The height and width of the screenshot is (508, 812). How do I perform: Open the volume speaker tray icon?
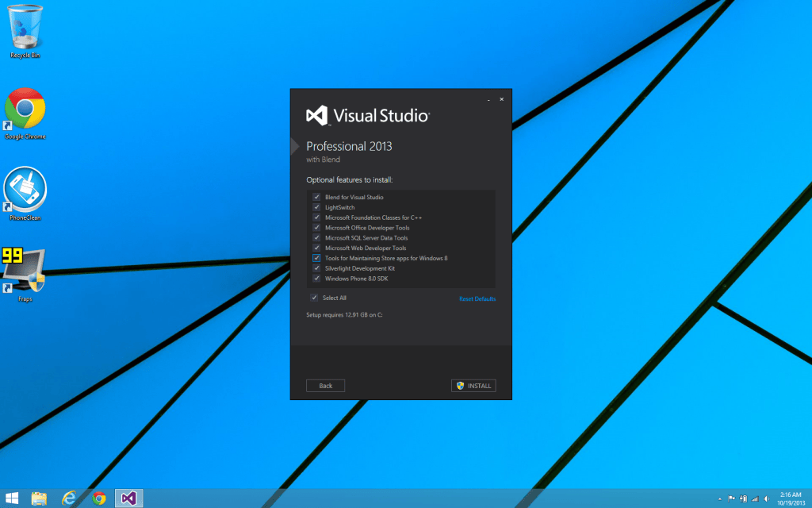(x=767, y=498)
